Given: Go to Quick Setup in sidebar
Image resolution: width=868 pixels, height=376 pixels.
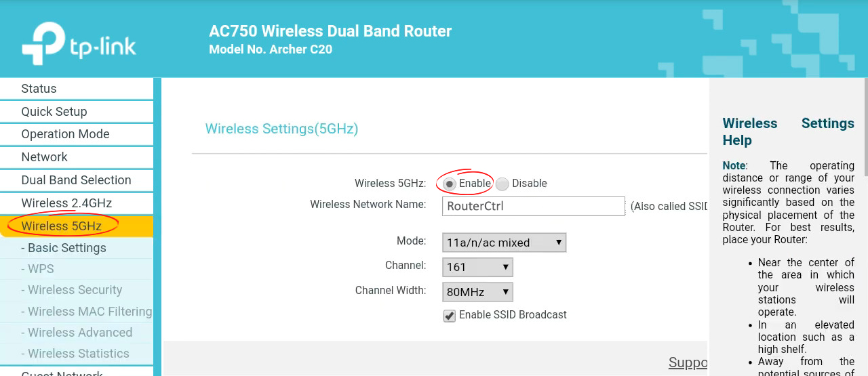Looking at the screenshot, I should (54, 112).
